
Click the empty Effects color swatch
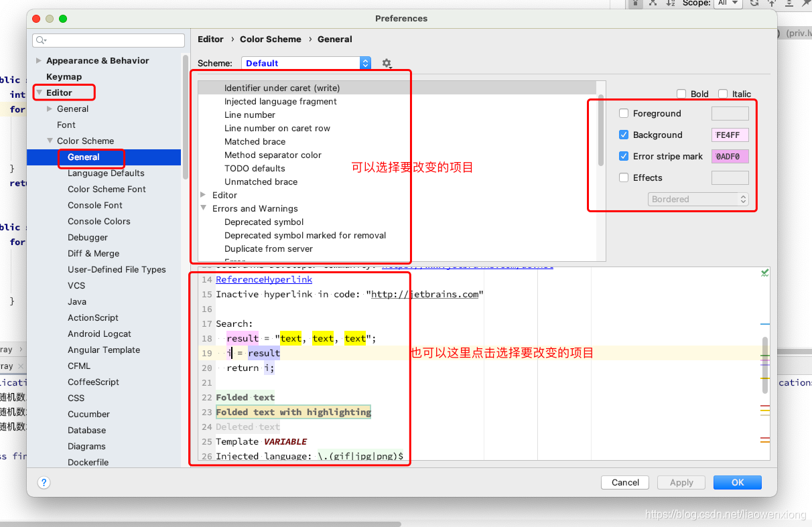730,177
